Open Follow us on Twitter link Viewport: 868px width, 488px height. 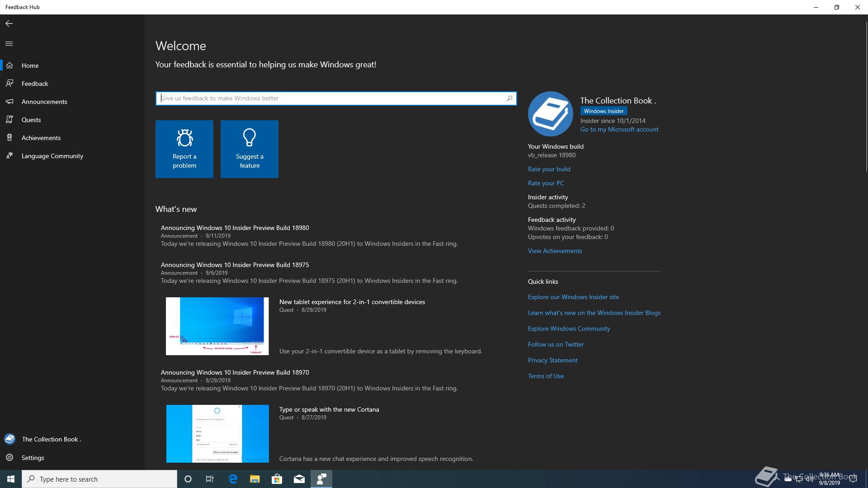[556, 344]
